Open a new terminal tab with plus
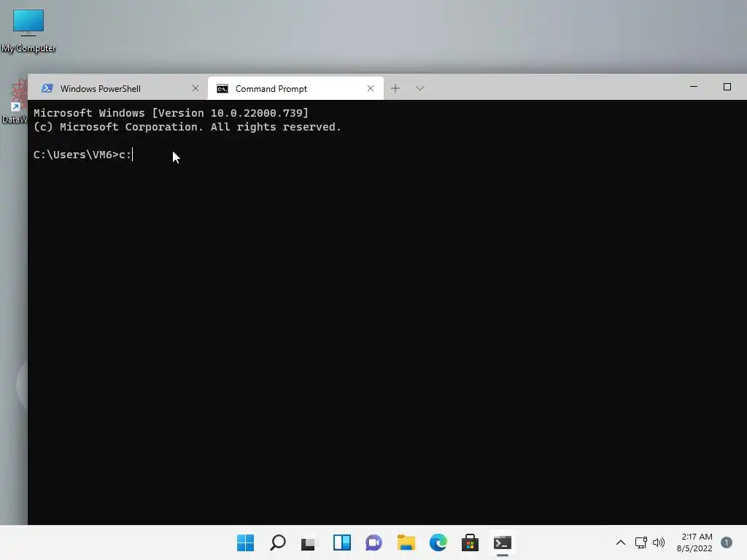 coord(395,88)
